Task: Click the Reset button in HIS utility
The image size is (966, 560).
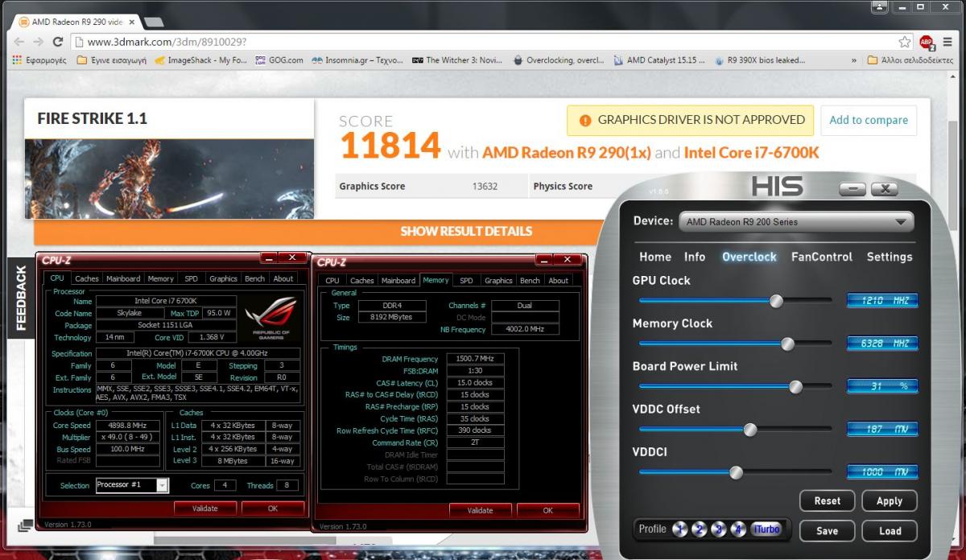Action: click(827, 500)
